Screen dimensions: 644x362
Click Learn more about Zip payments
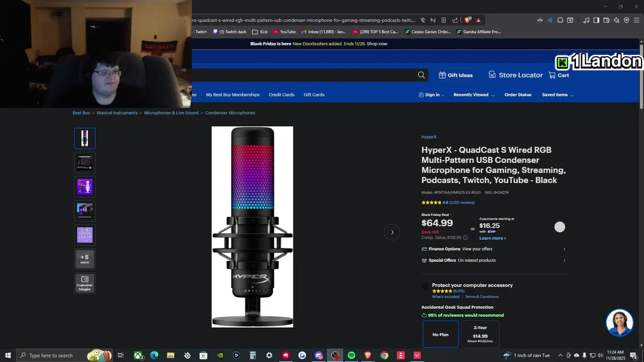[493, 238]
